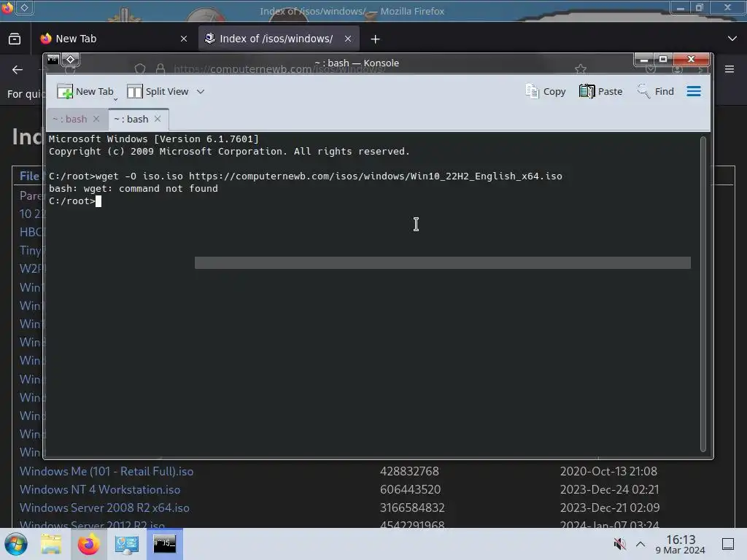Close the Index of /isos/windows/ tab
Viewport: 747px width, 560px height.
coord(348,39)
